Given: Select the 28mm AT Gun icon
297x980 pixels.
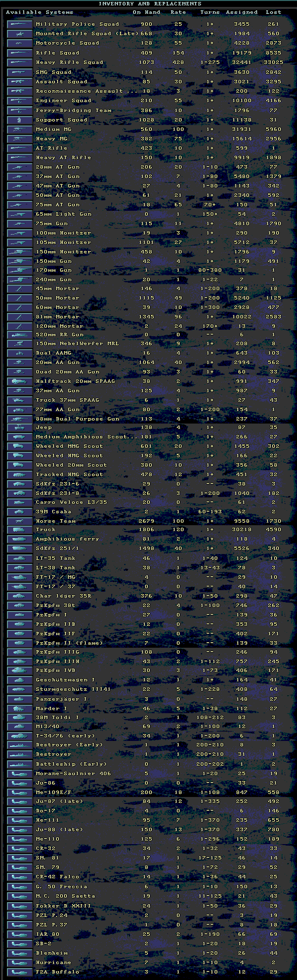Looking at the screenshot, I should point(20,167).
